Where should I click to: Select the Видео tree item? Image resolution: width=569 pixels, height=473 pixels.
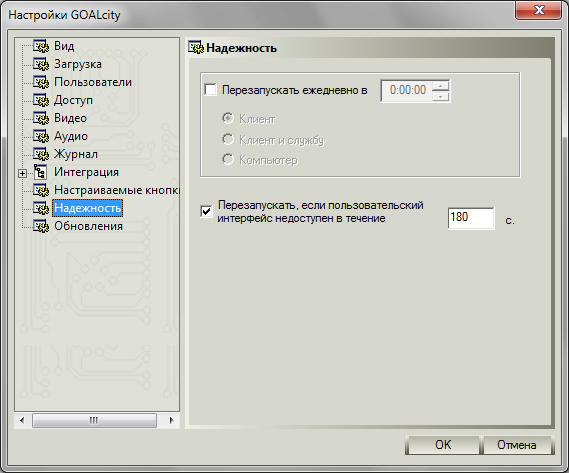point(70,118)
